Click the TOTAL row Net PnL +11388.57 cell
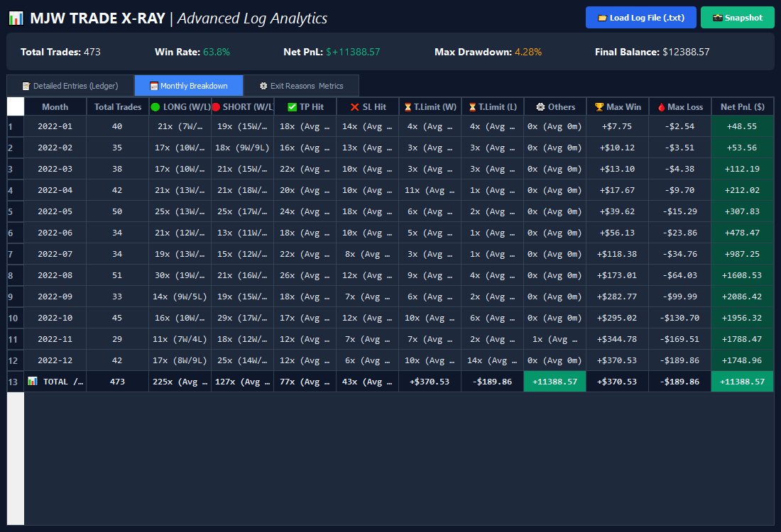 pos(742,382)
